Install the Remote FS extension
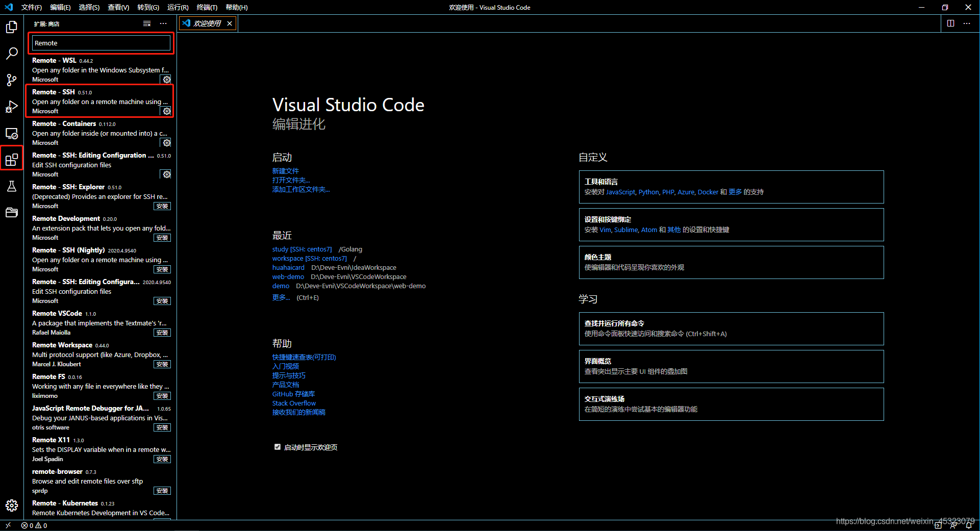Image resolution: width=980 pixels, height=531 pixels. point(162,396)
